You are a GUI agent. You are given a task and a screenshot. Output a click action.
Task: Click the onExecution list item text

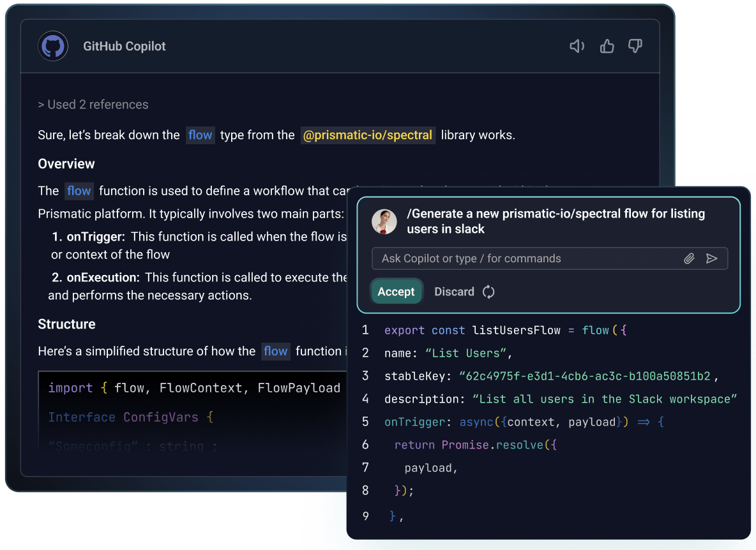pyautogui.click(x=198, y=286)
